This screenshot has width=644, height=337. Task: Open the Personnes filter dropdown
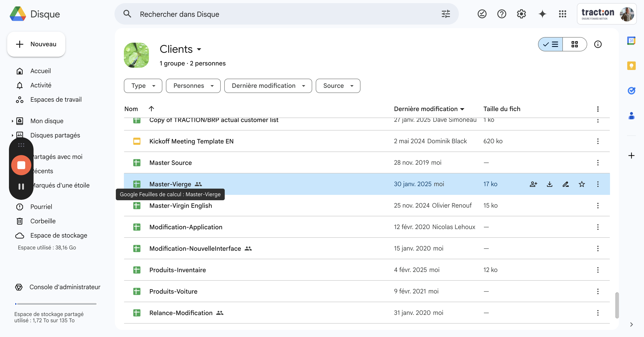pyautogui.click(x=193, y=86)
